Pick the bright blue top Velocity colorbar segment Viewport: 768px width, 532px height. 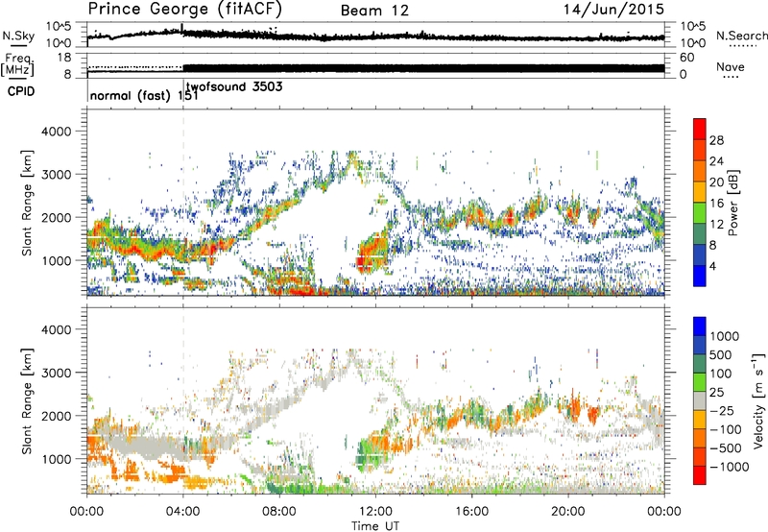coord(700,326)
